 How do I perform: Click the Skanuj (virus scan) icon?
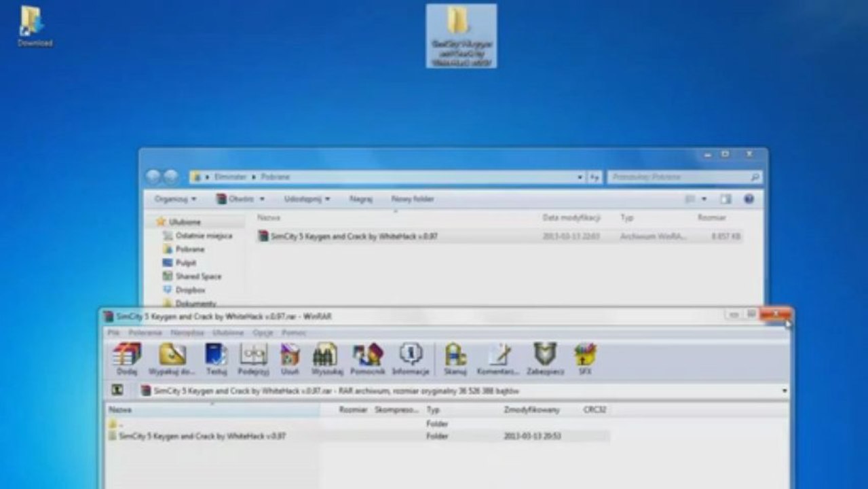pos(455,359)
